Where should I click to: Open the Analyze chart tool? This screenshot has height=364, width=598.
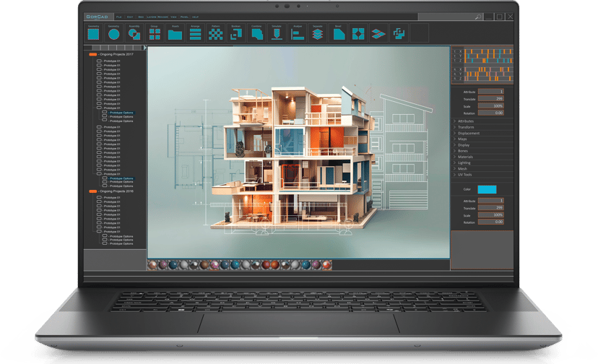point(298,35)
